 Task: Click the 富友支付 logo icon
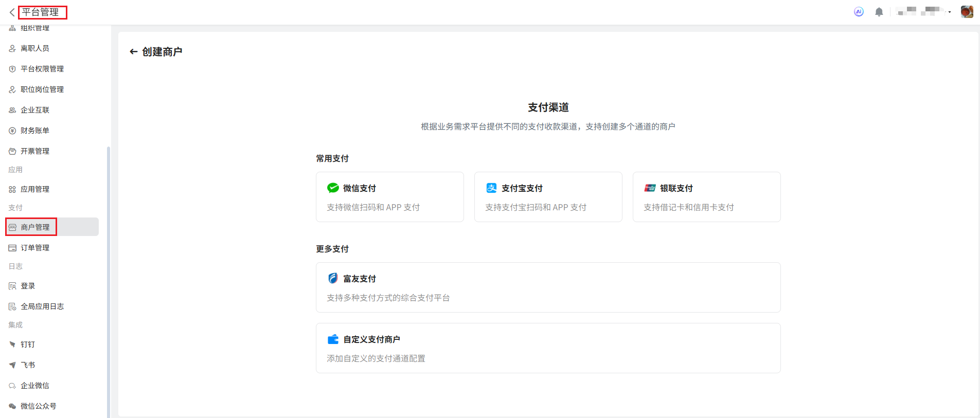tap(333, 279)
